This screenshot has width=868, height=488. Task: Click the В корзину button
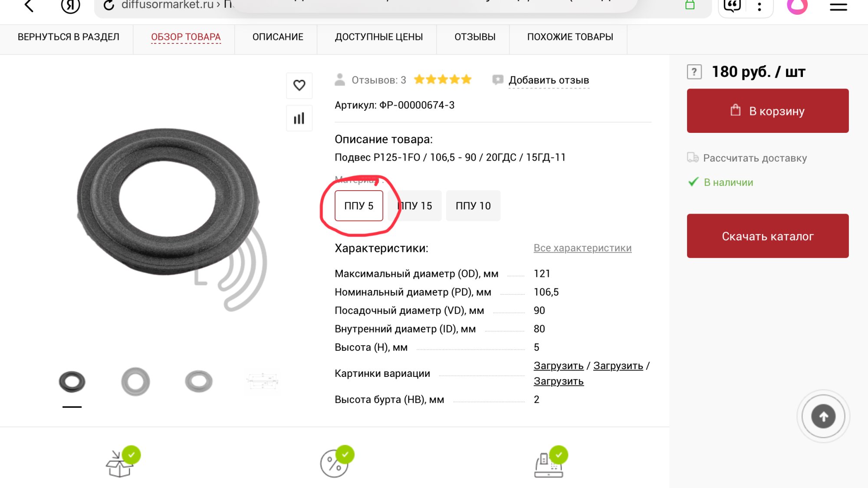[767, 111]
